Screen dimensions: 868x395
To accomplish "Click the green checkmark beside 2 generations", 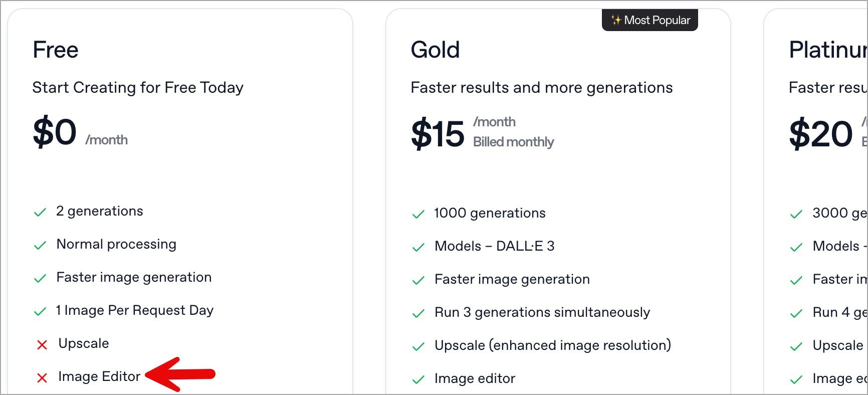I will coord(40,213).
